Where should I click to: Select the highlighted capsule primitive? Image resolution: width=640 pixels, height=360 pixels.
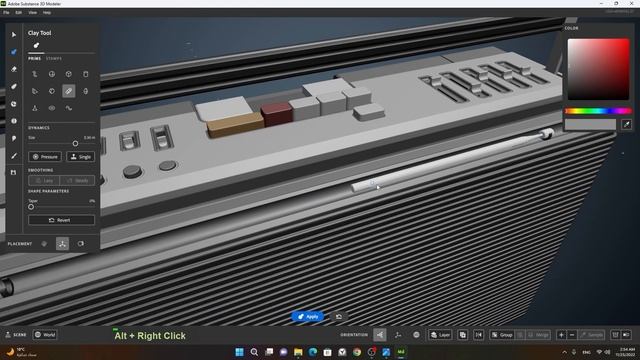[x=69, y=91]
